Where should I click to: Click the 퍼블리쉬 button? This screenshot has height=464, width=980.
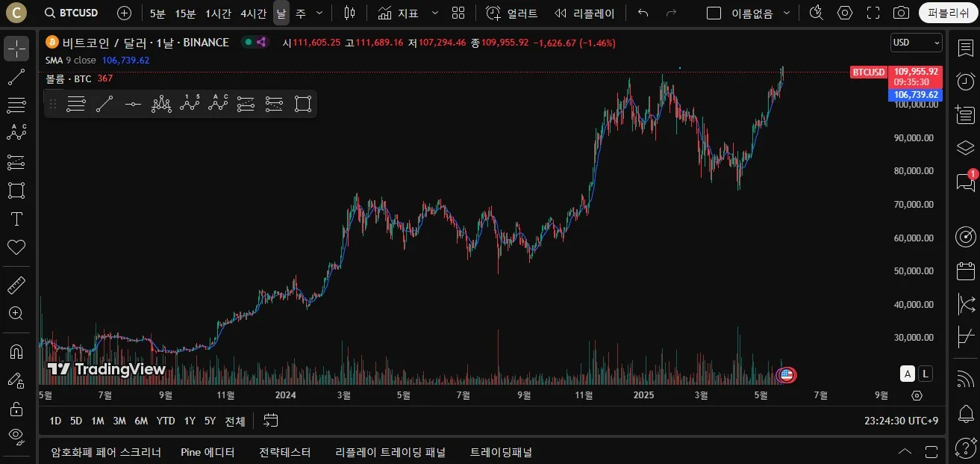click(948, 13)
